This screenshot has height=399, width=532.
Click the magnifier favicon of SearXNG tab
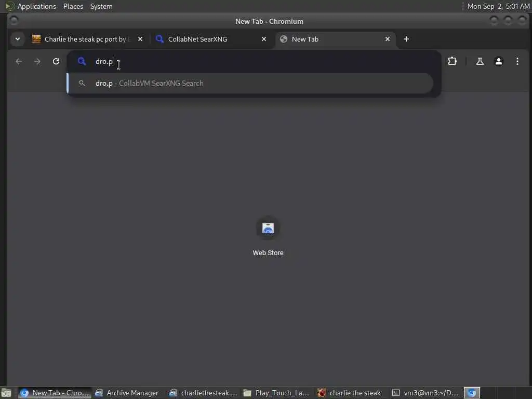tap(159, 39)
